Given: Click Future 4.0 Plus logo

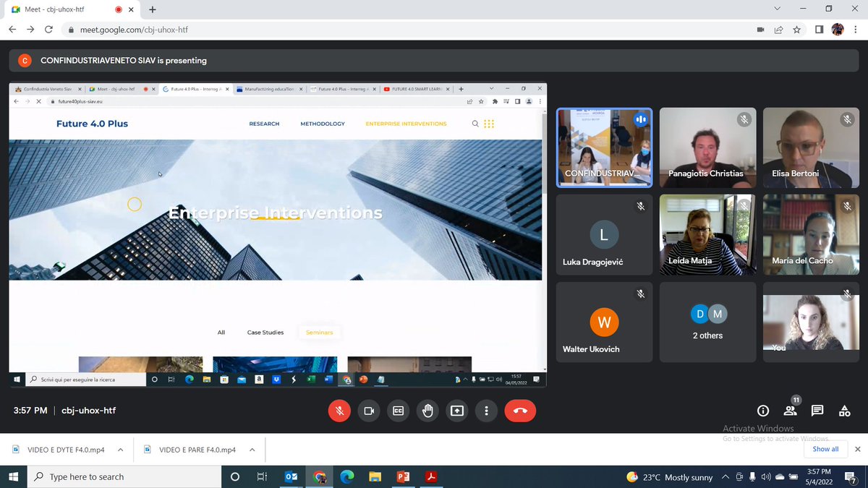Looking at the screenshot, I should pyautogui.click(x=92, y=124).
